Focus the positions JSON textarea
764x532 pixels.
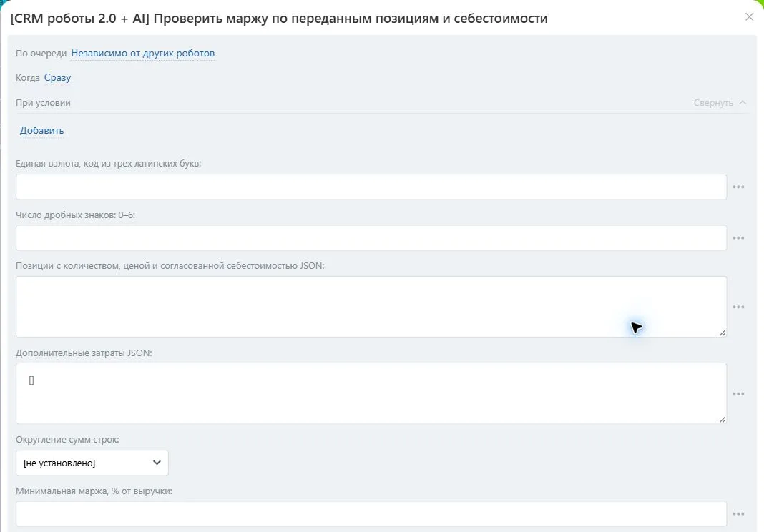(371, 307)
